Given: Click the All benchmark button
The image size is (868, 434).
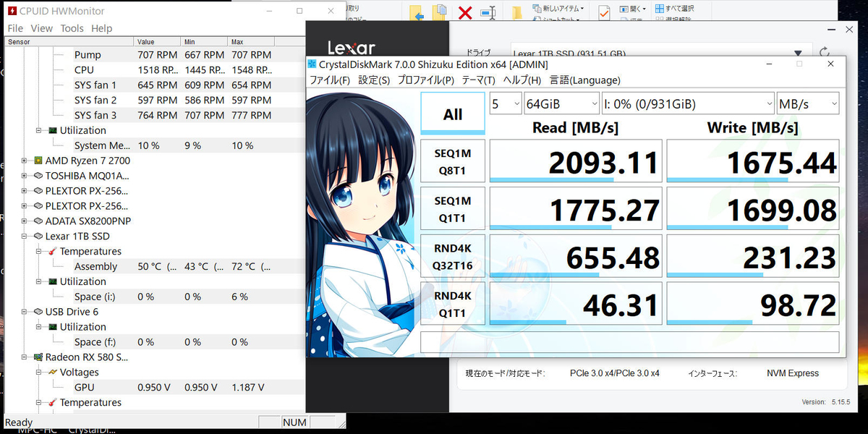Looking at the screenshot, I should click(x=453, y=114).
